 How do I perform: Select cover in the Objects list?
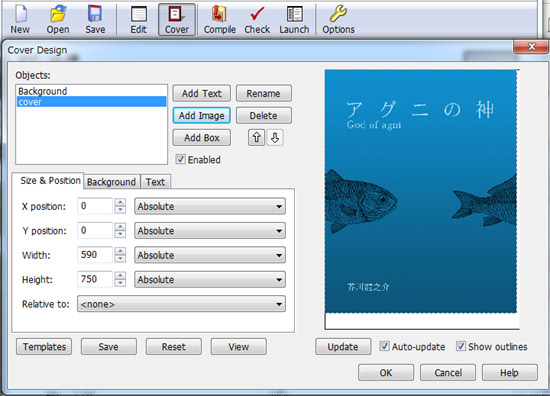91,102
